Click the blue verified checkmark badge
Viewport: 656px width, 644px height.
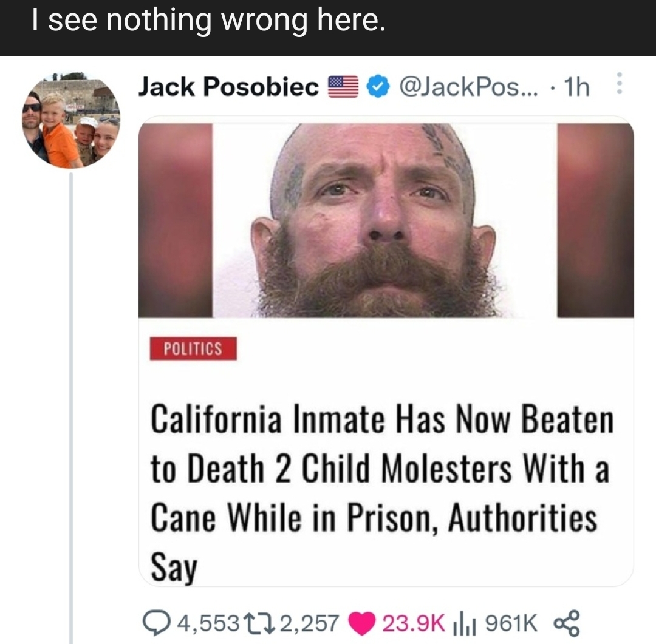(378, 87)
